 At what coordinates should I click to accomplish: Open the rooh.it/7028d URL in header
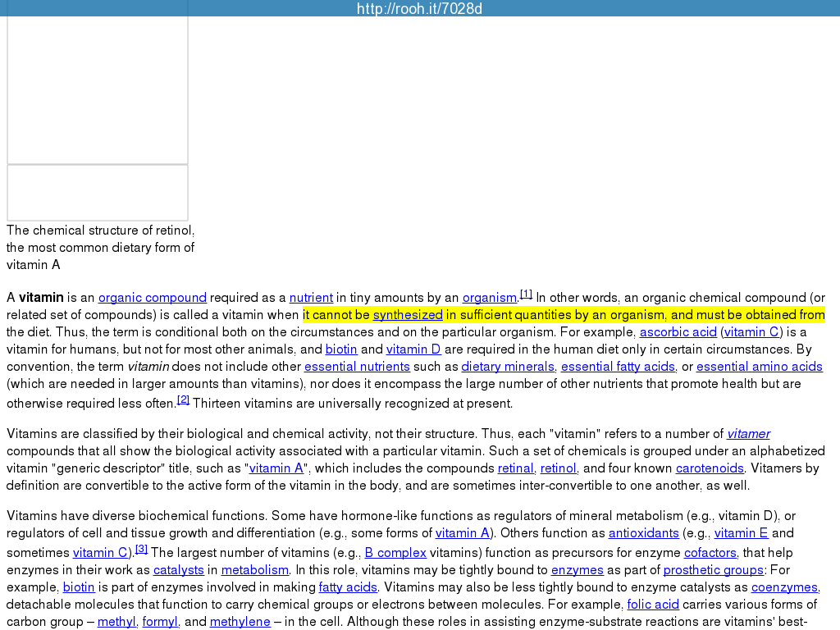click(x=419, y=9)
